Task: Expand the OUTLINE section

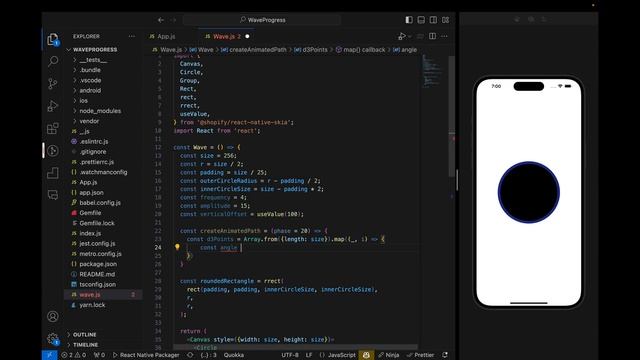Action: [x=84, y=334]
